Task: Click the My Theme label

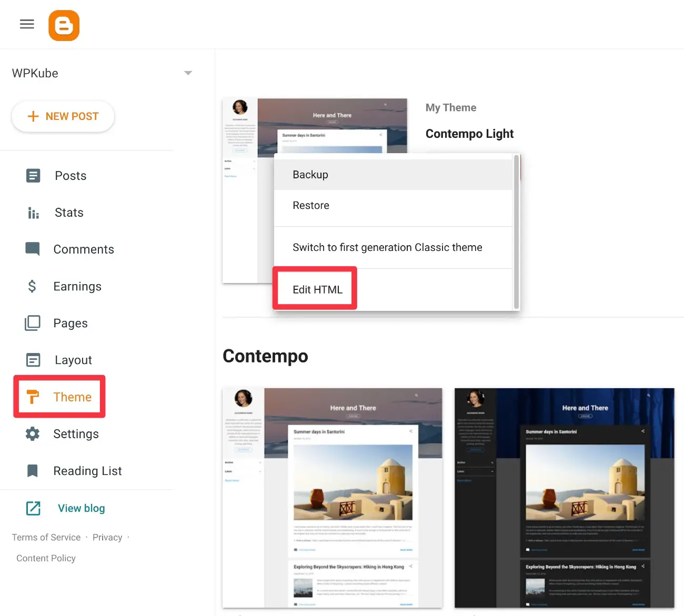Action: (451, 108)
